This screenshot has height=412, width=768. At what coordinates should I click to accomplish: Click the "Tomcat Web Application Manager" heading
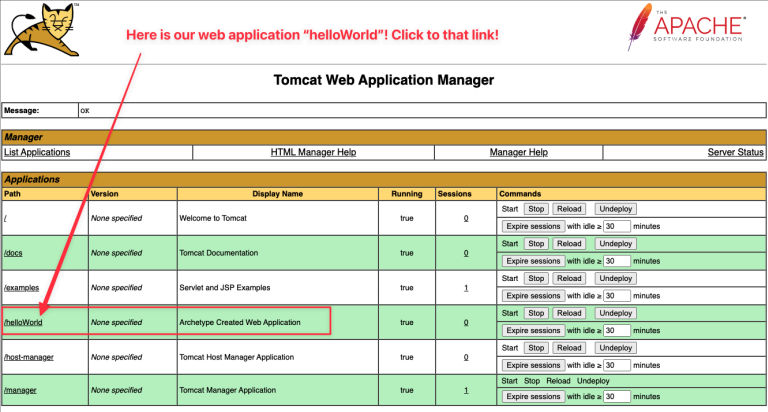click(384, 80)
